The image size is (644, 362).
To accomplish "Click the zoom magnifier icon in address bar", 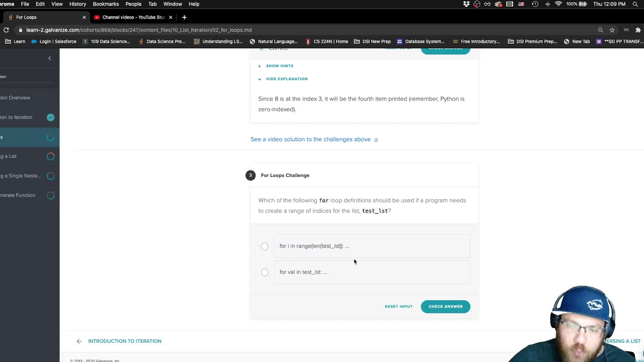I will coord(600,30).
